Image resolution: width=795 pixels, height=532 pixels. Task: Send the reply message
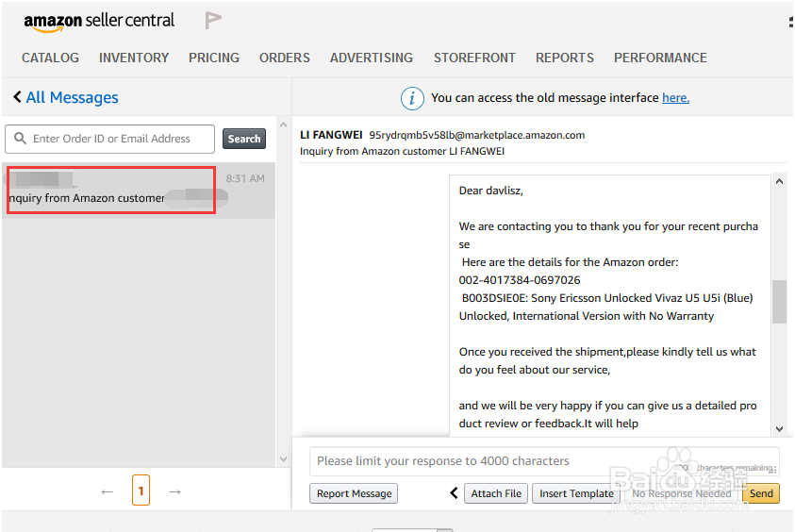pyautogui.click(x=761, y=493)
